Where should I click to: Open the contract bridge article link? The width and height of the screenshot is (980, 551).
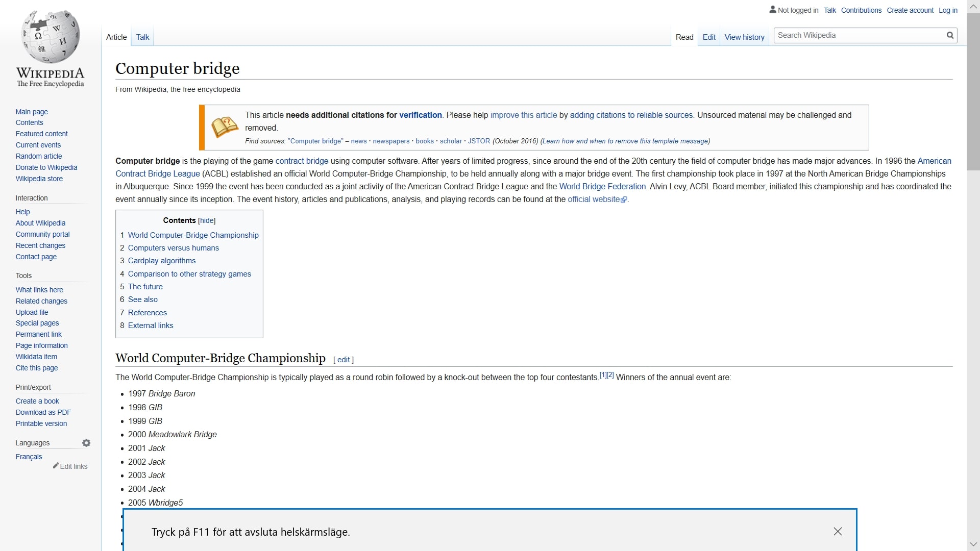(x=302, y=161)
